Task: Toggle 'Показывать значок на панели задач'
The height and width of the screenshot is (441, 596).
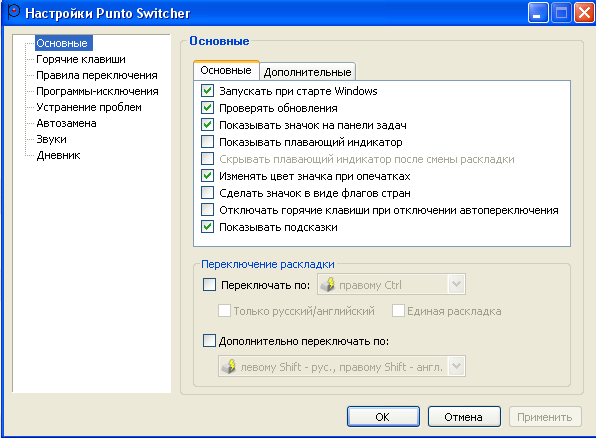Action: coord(207,125)
